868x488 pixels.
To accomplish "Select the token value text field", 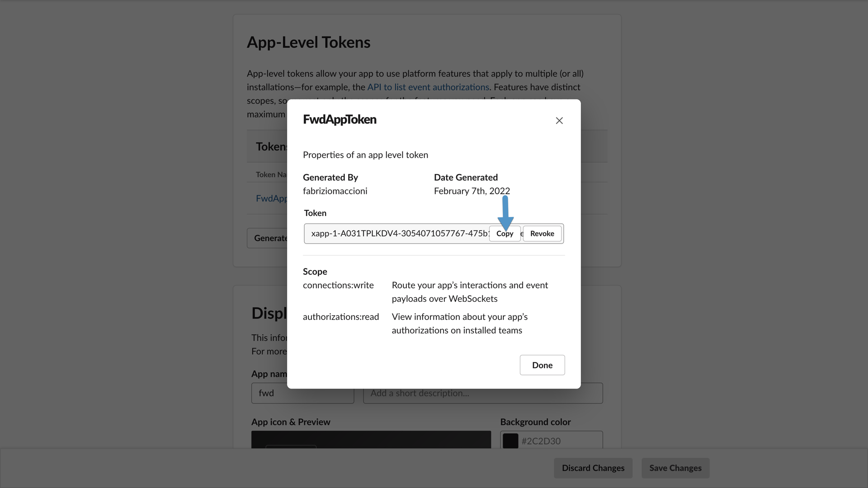I will pos(398,234).
